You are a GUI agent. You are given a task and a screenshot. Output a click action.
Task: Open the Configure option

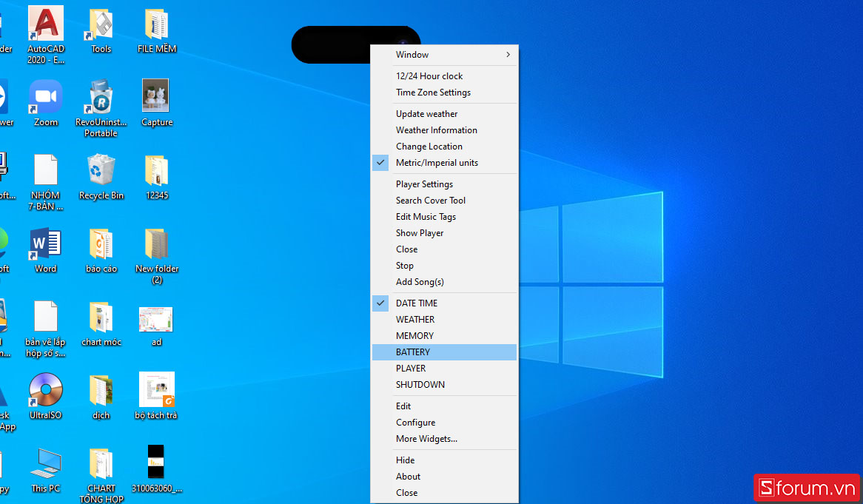[x=415, y=422]
